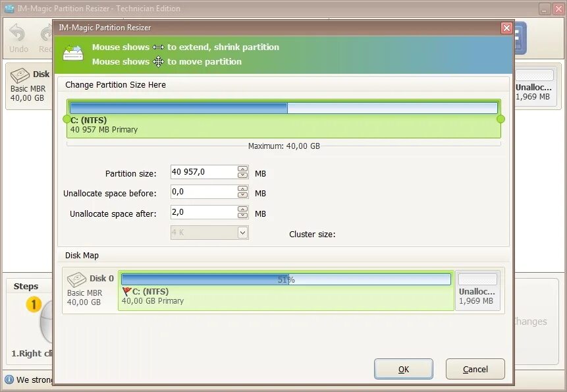Click the Disk 0 icon in Disk Map
Image resolution: width=567 pixels, height=392 pixels.
pyautogui.click(x=76, y=279)
